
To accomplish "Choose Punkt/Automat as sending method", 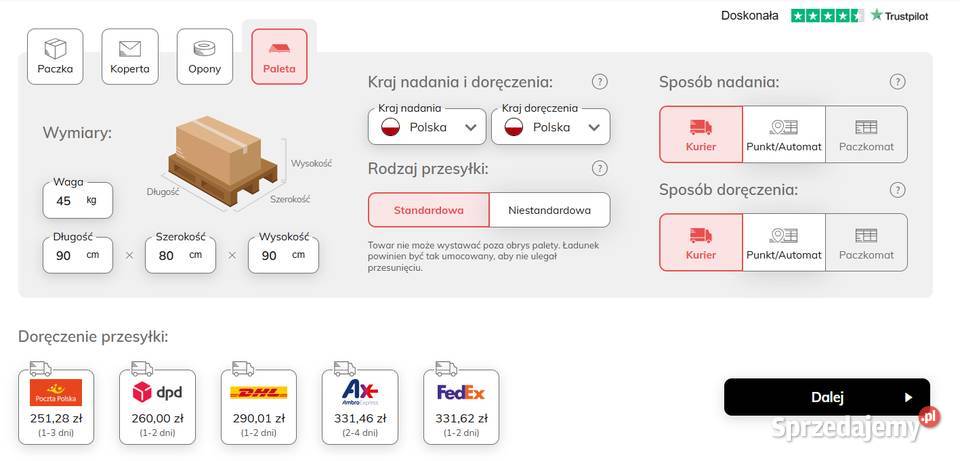I will pyautogui.click(x=784, y=134).
